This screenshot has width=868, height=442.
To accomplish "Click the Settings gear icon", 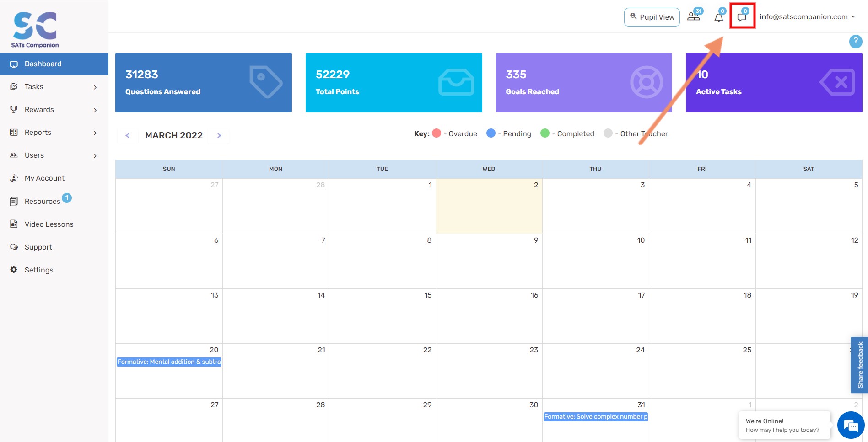I will coord(14,270).
